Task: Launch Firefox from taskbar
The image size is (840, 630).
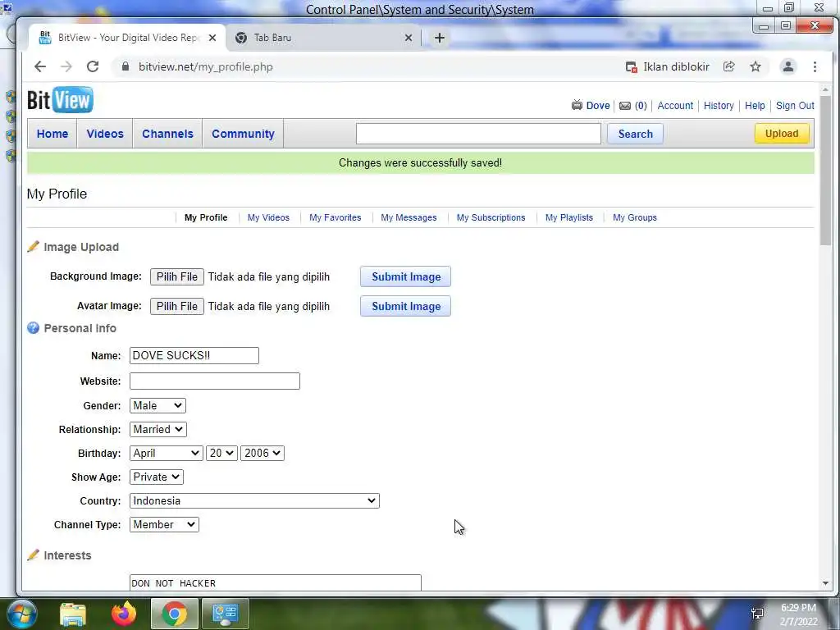Action: point(124,614)
